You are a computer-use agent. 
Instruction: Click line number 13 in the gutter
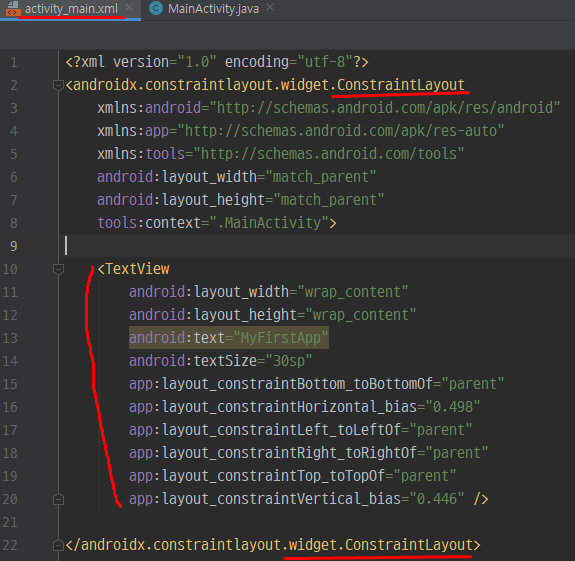(x=10, y=338)
